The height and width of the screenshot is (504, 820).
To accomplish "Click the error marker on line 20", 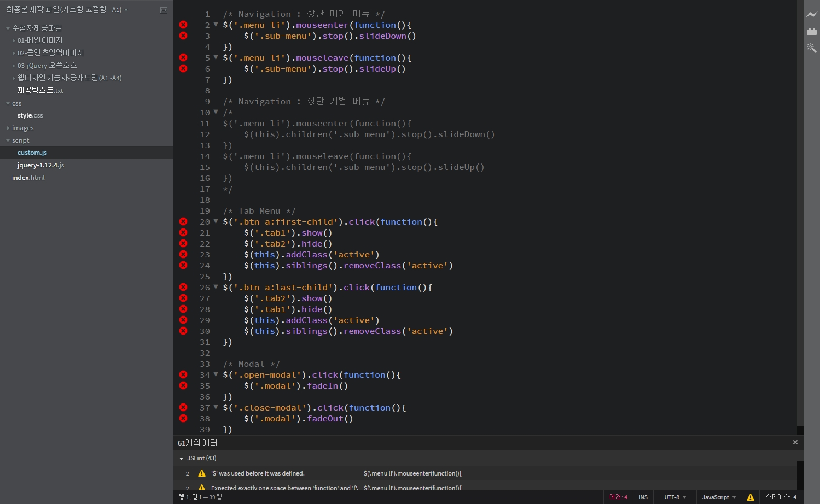I will click(x=183, y=221).
